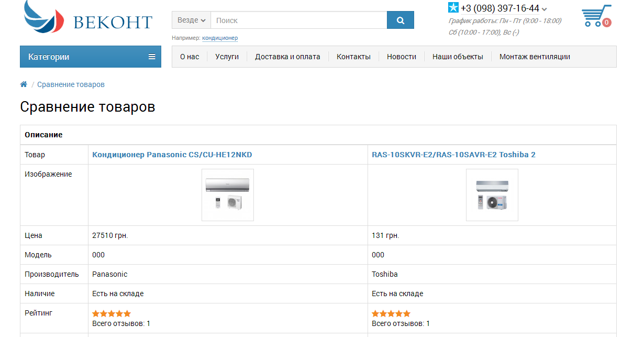This screenshot has height=337, width=644.
Task: Click the Описание table header
Action: click(x=43, y=135)
